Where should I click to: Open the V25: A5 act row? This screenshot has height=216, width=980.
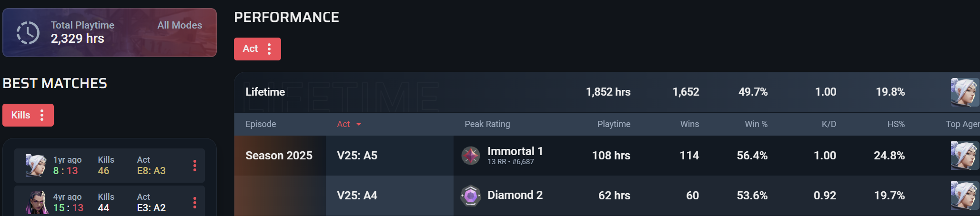[x=357, y=156]
